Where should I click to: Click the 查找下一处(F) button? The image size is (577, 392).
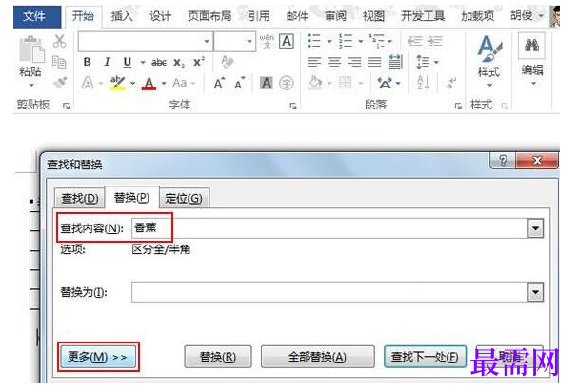click(x=425, y=357)
